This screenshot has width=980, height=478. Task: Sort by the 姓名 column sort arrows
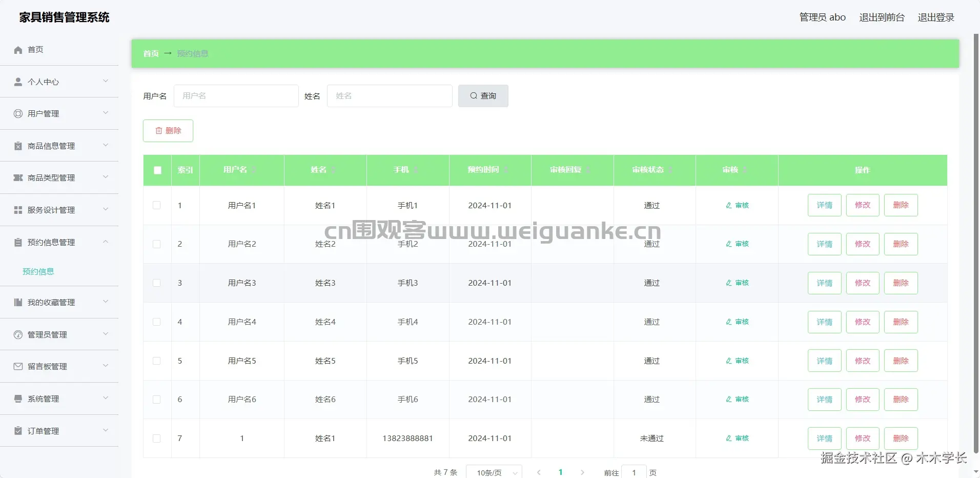coord(333,170)
